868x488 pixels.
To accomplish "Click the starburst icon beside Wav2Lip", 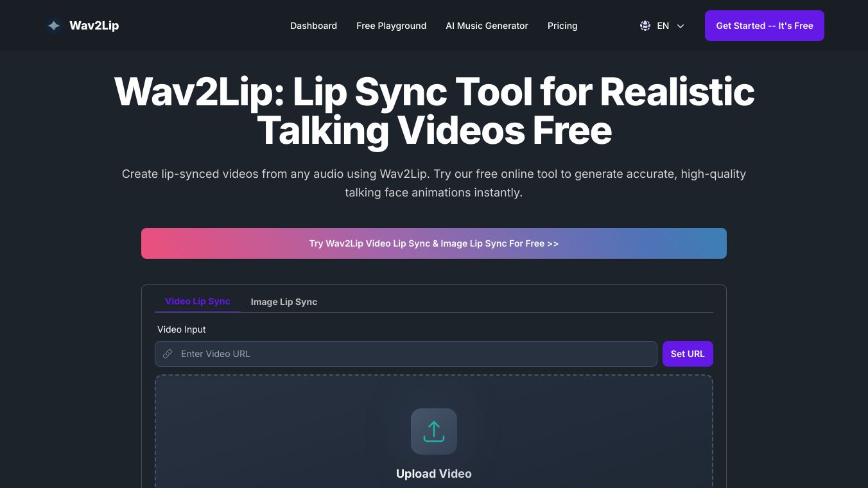I will (53, 26).
